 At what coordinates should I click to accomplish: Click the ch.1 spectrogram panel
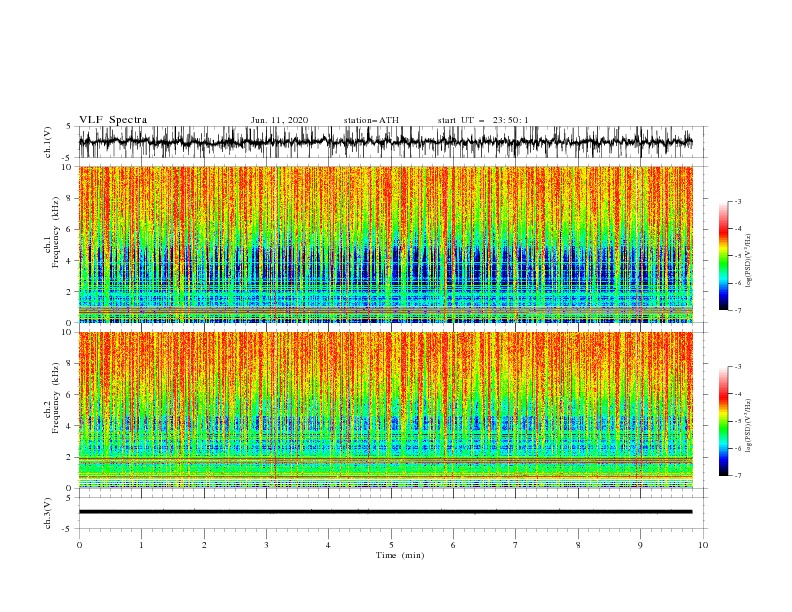point(385,244)
